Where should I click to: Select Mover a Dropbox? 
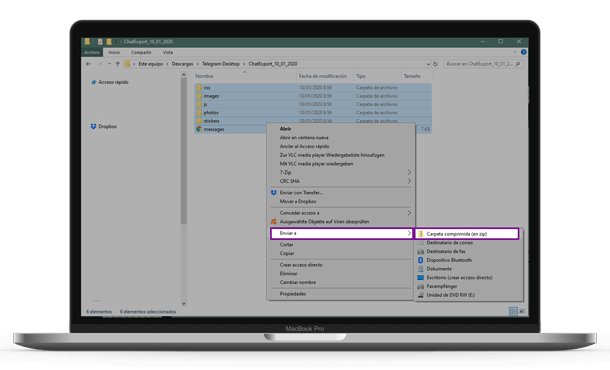[298, 202]
